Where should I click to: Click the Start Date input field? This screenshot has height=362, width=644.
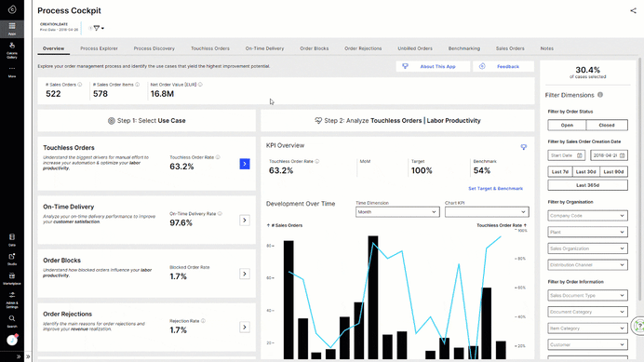point(567,155)
